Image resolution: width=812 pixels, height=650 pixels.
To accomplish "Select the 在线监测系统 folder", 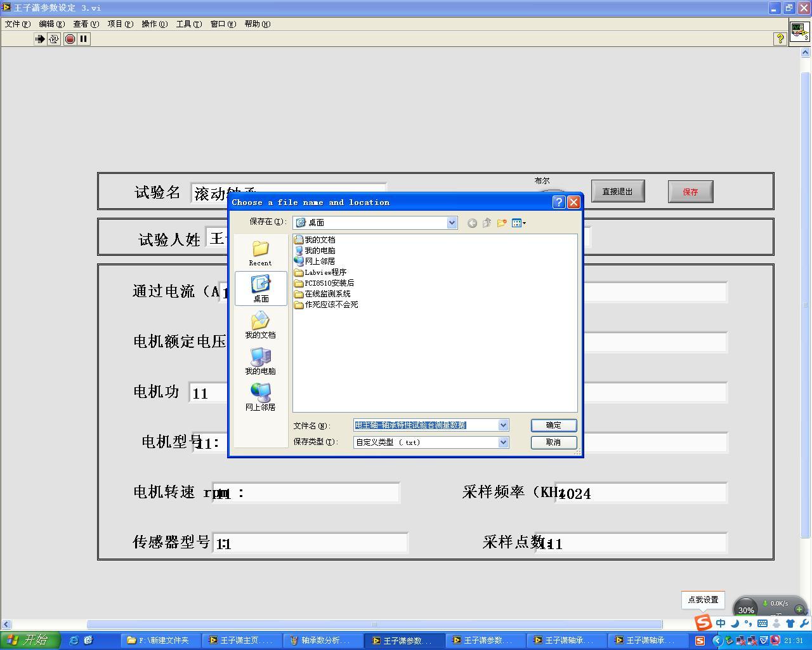I will point(322,293).
